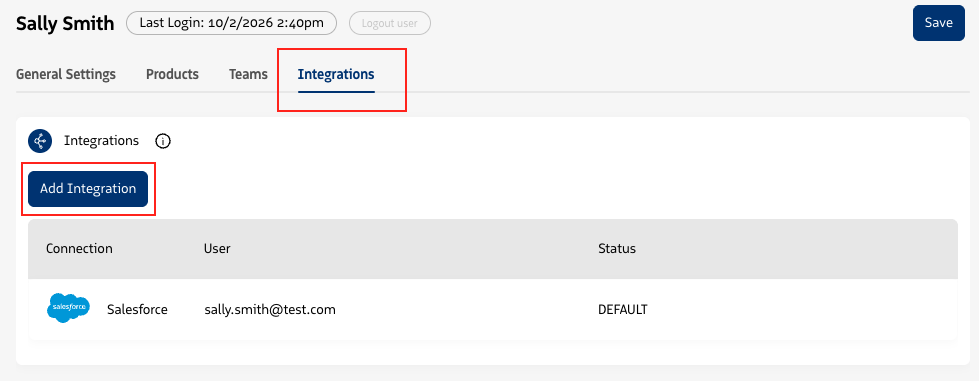Image resolution: width=979 pixels, height=381 pixels.
Task: Click the User column header
Action: [217, 249]
